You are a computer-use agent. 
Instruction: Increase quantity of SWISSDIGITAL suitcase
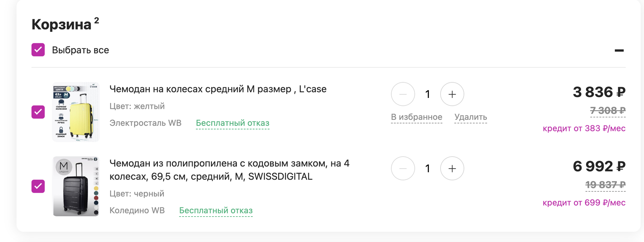(452, 169)
